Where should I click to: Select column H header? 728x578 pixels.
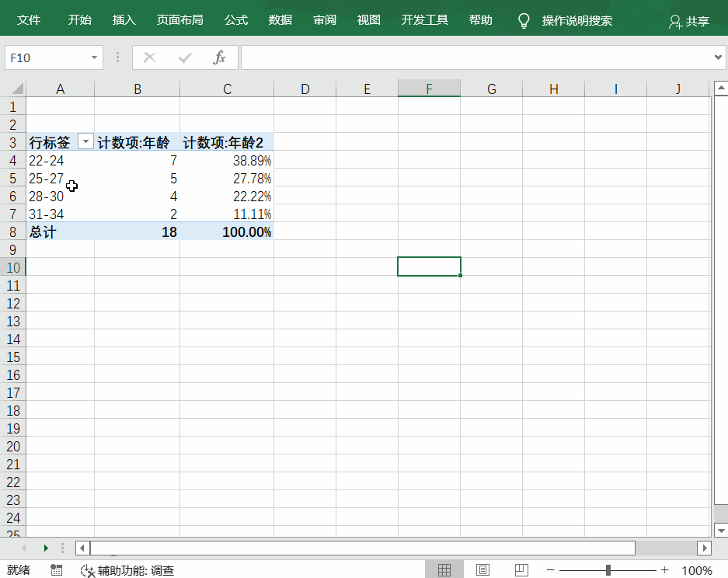click(x=553, y=89)
